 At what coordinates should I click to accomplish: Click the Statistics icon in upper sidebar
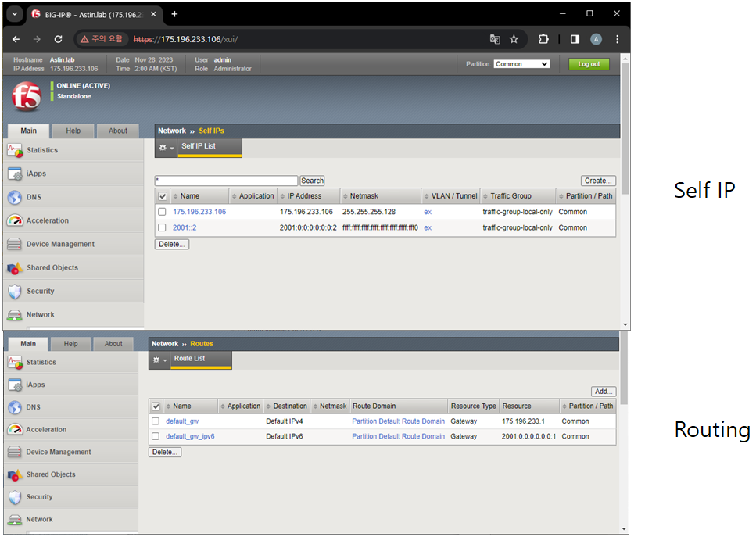click(x=15, y=151)
